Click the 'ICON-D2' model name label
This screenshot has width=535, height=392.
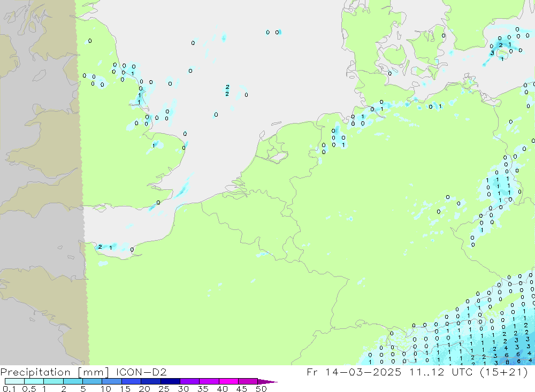[141, 372]
